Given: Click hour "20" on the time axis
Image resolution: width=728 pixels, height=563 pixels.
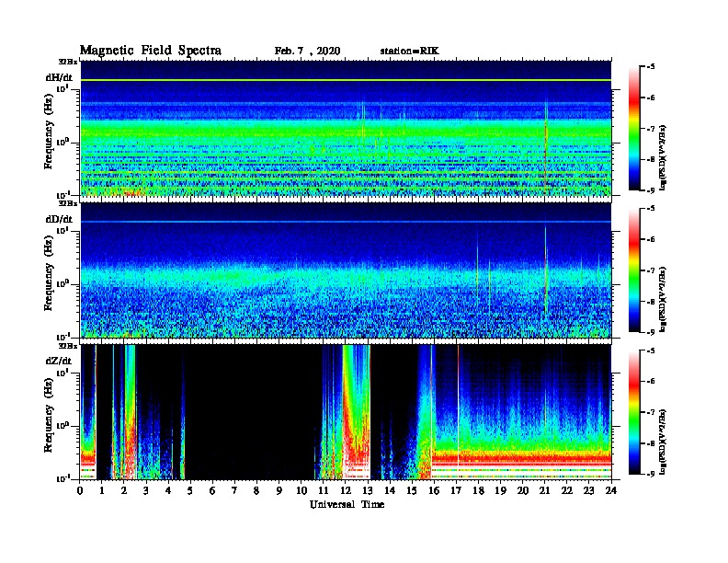Looking at the screenshot, I should click(x=523, y=491).
